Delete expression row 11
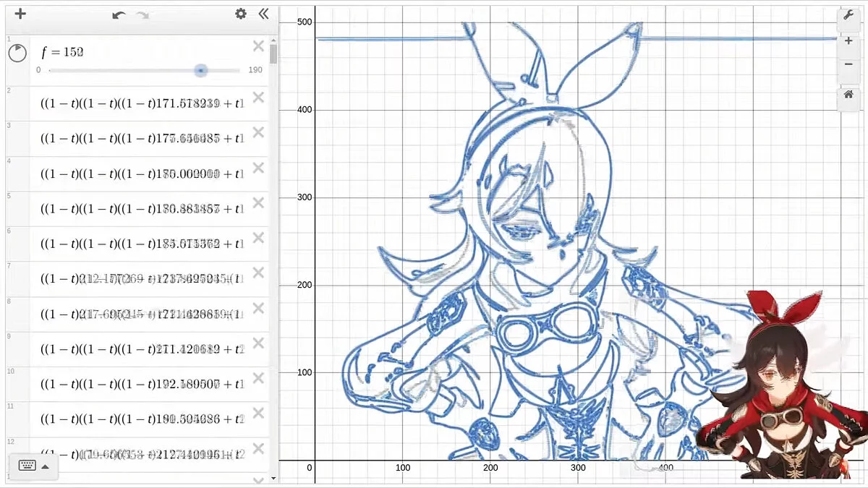Image resolution: width=868 pixels, height=488 pixels. (x=258, y=414)
